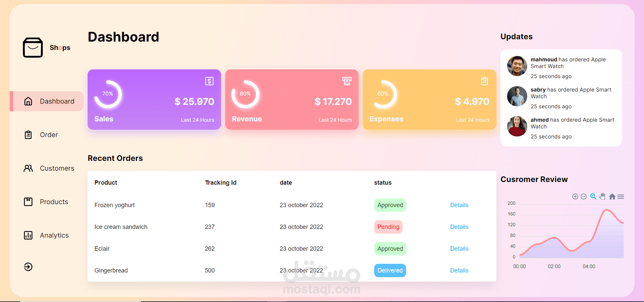Click Approved status badge for Eclair
This screenshot has height=302, width=644.
[x=390, y=249]
